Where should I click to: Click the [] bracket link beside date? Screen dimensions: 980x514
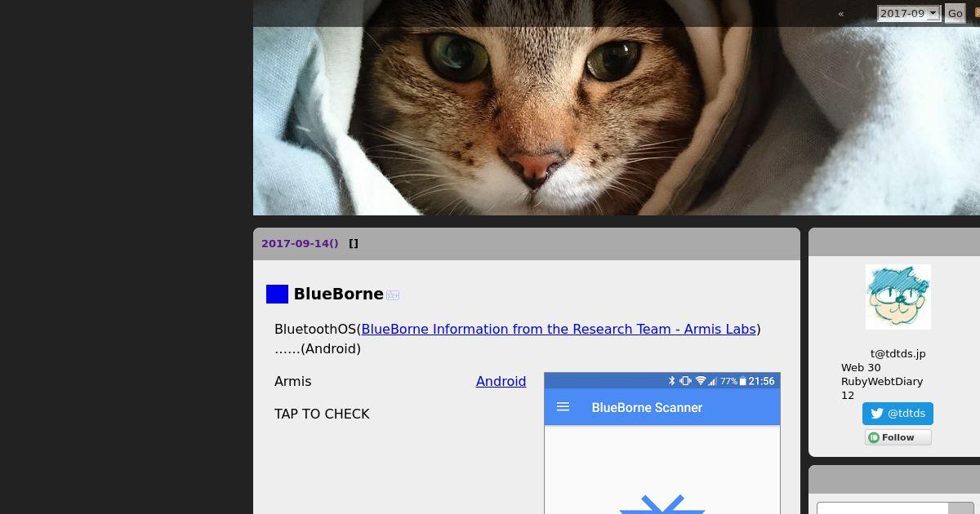[x=354, y=243]
